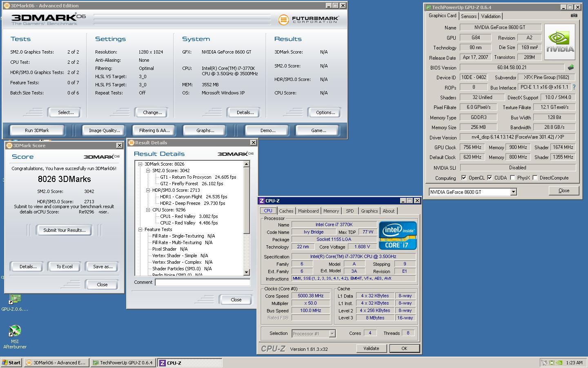Image resolution: width=588 pixels, height=368 pixels.
Task: Click the Game button in 3DMark06
Action: point(318,130)
